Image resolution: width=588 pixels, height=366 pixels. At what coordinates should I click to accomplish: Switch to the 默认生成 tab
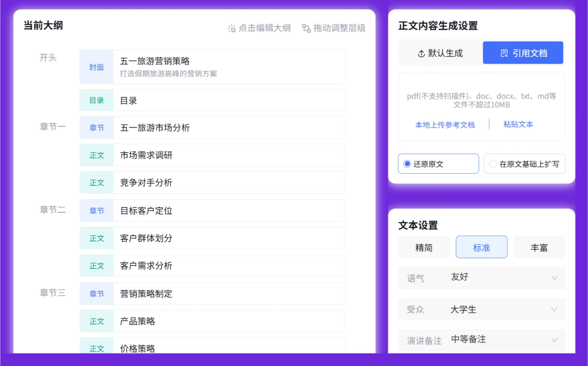tap(438, 53)
